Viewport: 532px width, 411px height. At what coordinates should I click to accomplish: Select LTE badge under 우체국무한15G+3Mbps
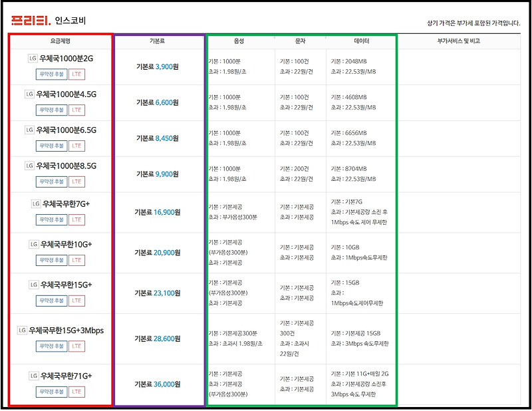[76, 346]
